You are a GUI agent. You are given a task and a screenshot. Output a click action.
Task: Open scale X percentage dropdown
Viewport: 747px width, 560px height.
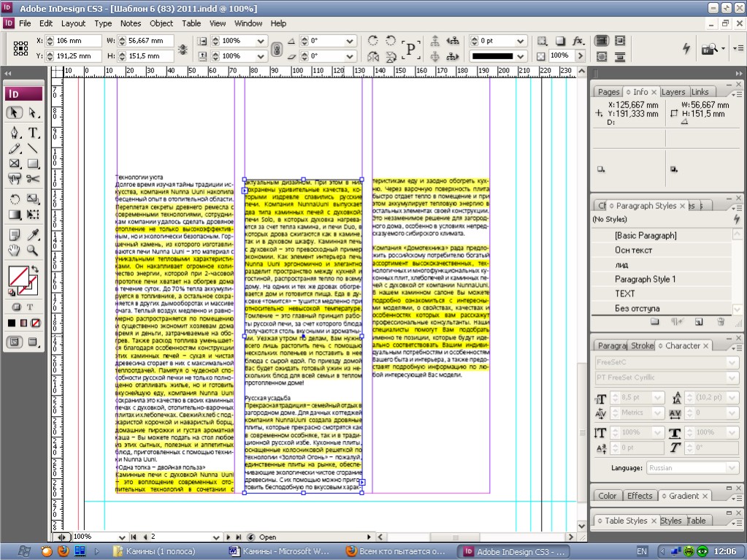coord(261,41)
